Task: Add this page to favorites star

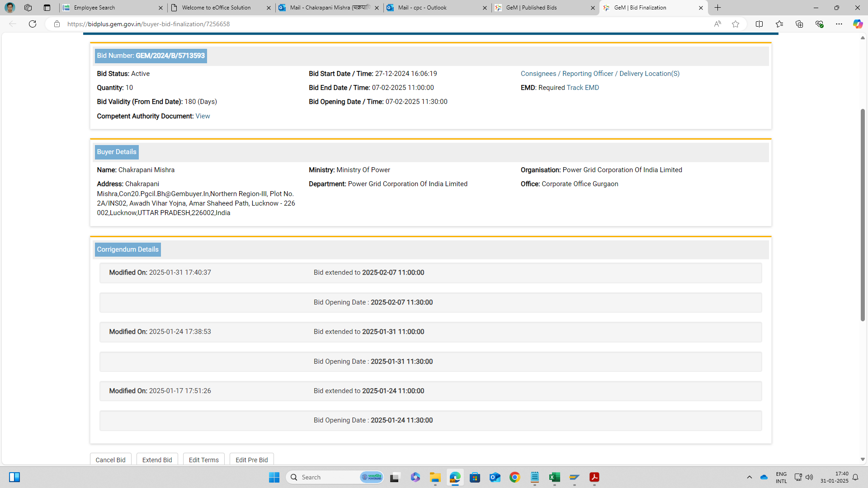Action: click(x=736, y=24)
